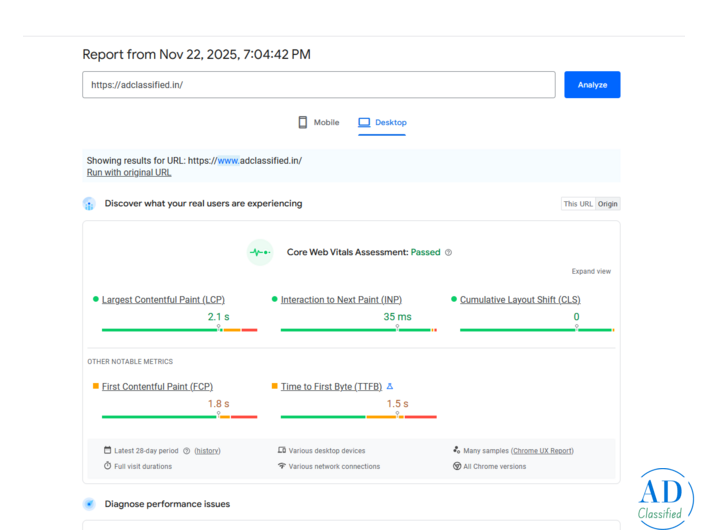Click the TTFB distribution bar
710x530 pixels.
[359, 417]
